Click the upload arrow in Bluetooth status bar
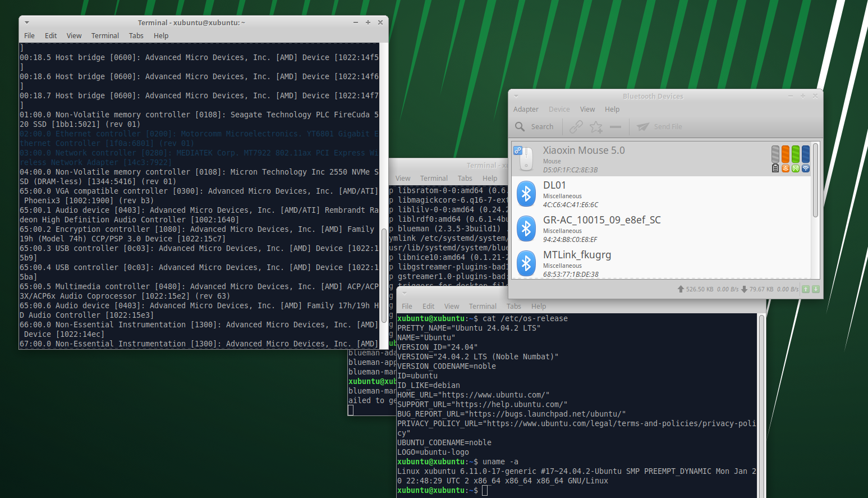Image resolution: width=868 pixels, height=498 pixels. [681, 289]
